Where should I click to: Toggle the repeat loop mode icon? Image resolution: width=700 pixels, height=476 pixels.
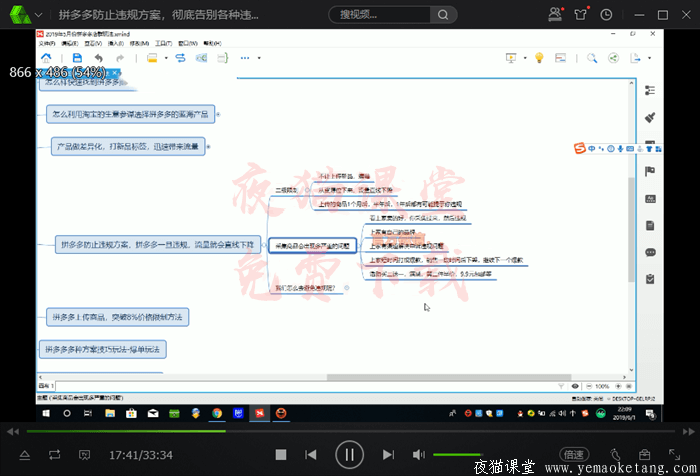54,455
